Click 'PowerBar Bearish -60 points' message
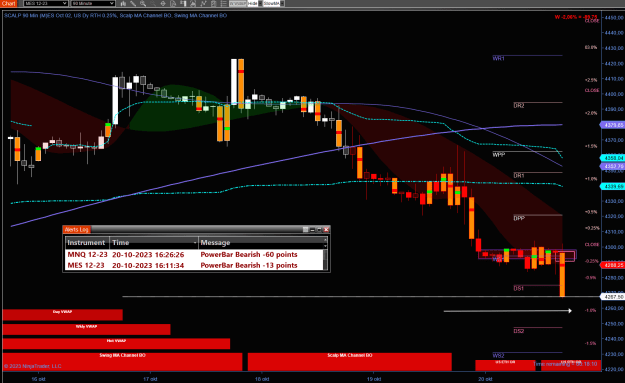The image size is (625, 383). pos(249,255)
